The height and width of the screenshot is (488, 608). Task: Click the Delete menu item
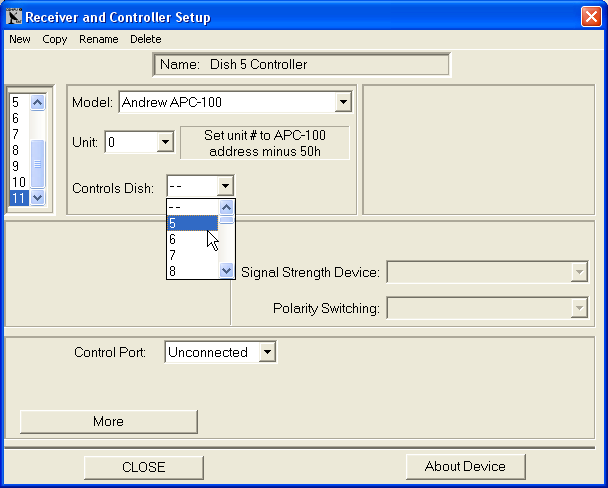click(x=145, y=39)
